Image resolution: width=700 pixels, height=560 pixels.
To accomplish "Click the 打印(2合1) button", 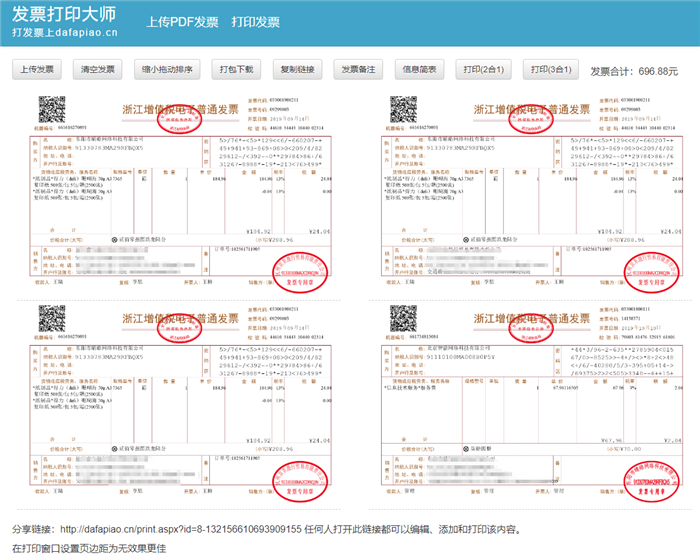I will [x=483, y=70].
